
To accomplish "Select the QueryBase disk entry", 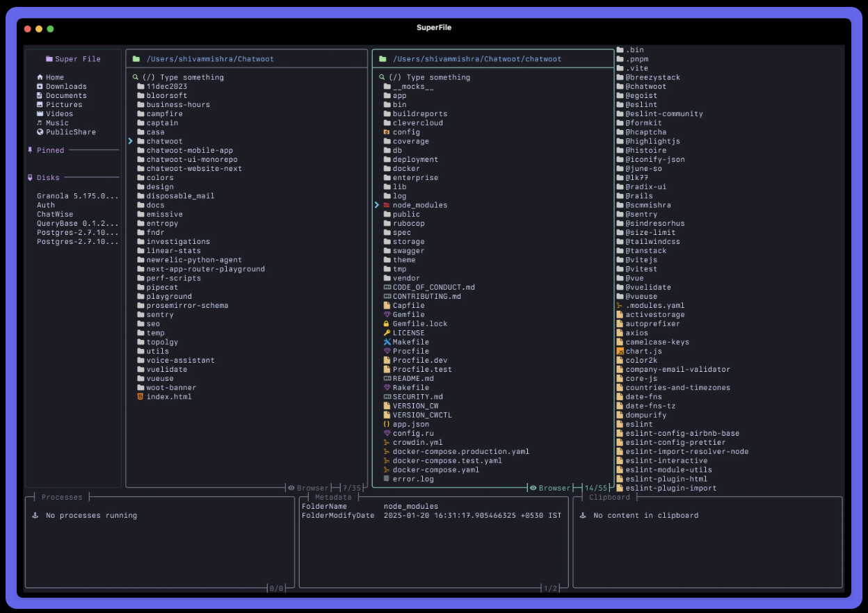I will pyautogui.click(x=78, y=224).
